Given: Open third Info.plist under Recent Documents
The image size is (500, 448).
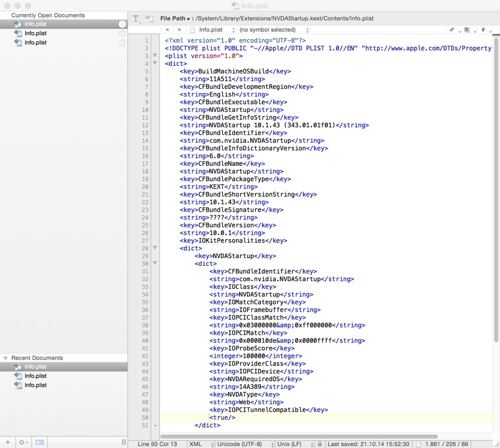Looking at the screenshot, I should pos(64,385).
